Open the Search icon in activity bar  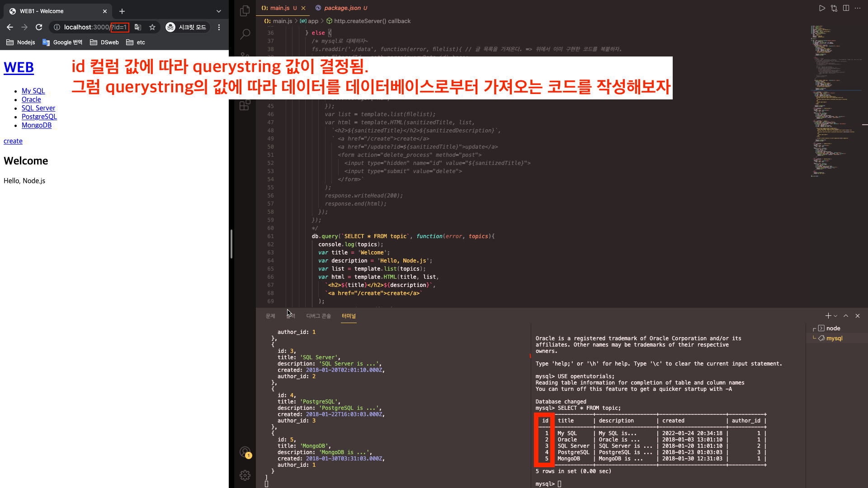click(245, 34)
